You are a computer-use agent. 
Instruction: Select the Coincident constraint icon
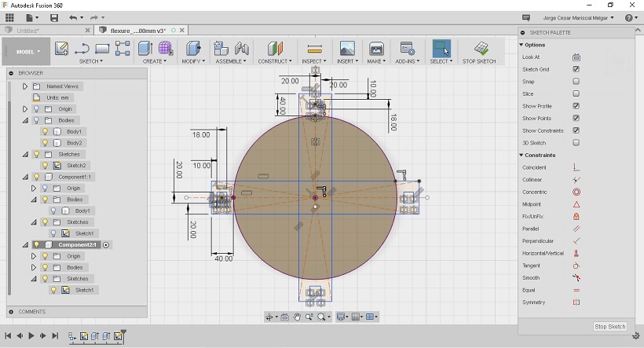coord(576,167)
